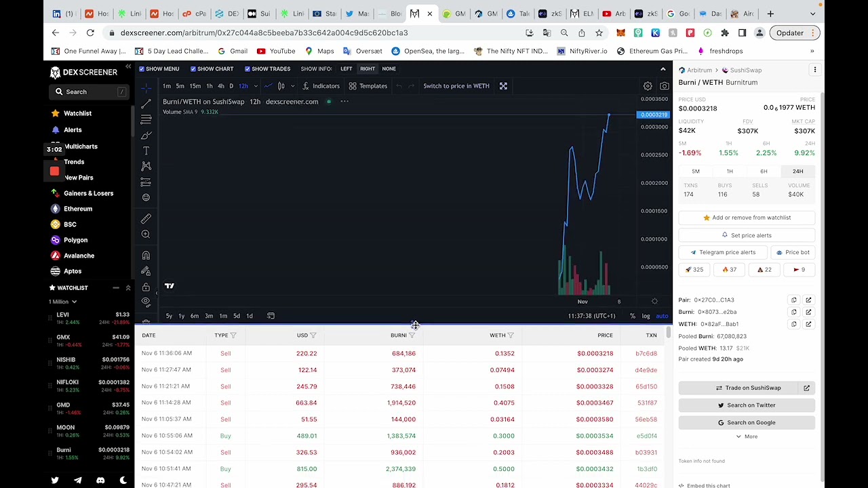The width and height of the screenshot is (868, 488).
Task: Select the ruler measure tool
Action: click(x=146, y=219)
